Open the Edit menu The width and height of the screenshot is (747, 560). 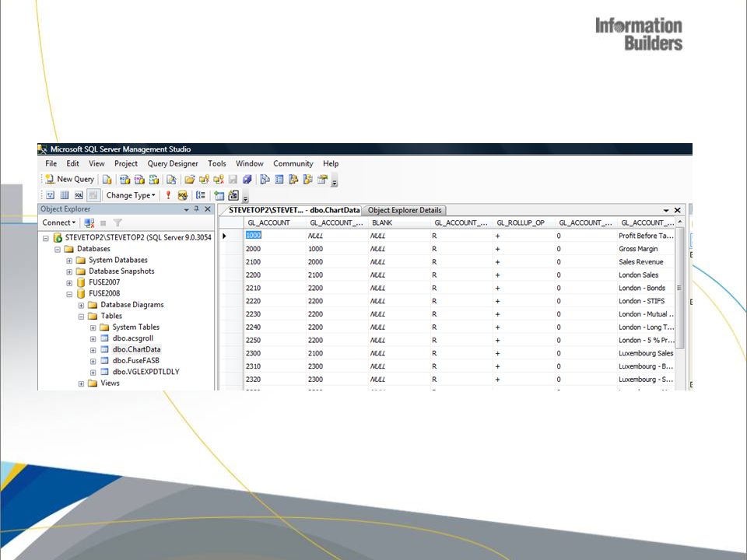[73, 163]
